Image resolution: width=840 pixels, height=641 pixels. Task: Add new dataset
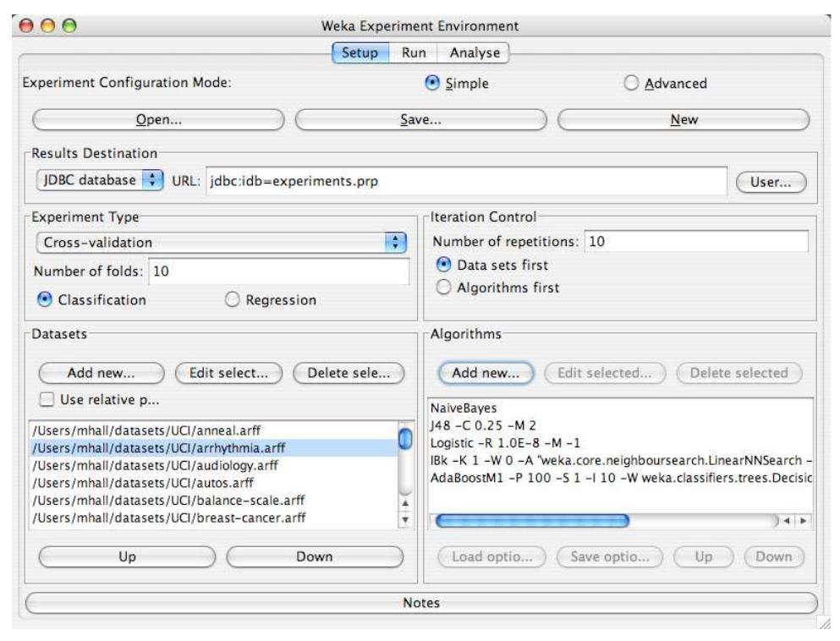(102, 373)
